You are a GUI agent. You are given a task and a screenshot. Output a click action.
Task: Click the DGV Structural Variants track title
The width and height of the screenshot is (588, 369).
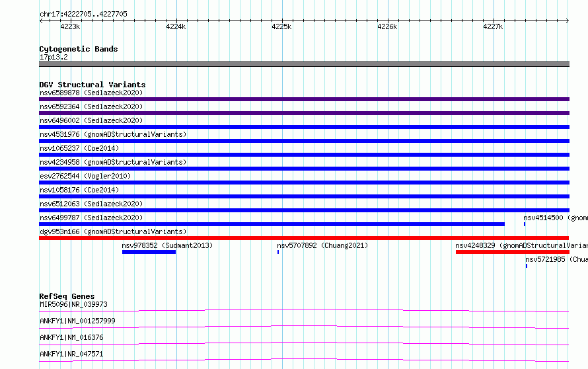click(92, 85)
